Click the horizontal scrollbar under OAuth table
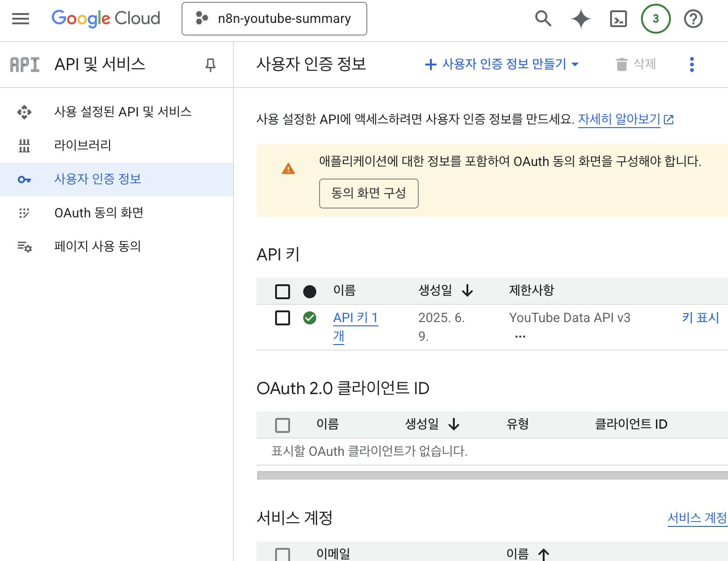The height and width of the screenshot is (561, 728). point(493,476)
